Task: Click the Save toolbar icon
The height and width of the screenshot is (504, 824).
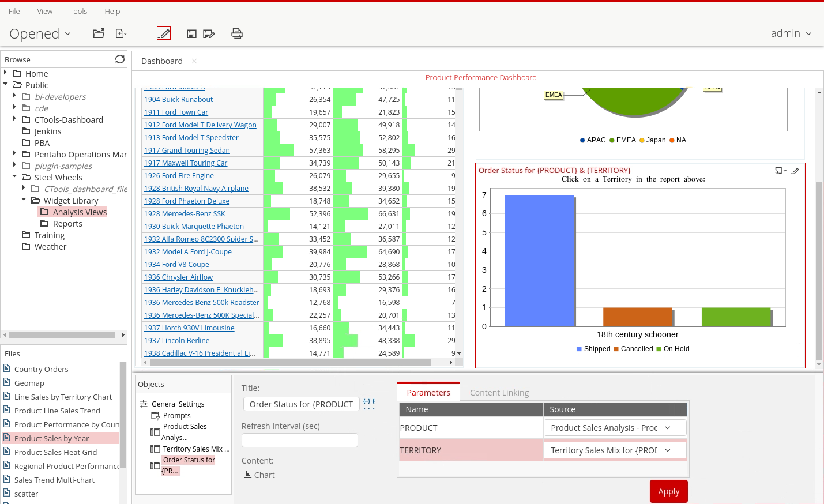Action: click(191, 34)
